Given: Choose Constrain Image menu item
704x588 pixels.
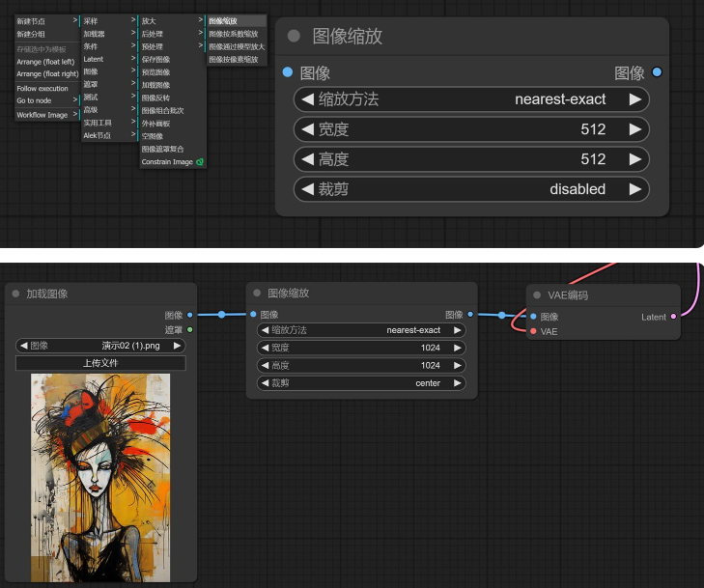Looking at the screenshot, I should point(173,161).
